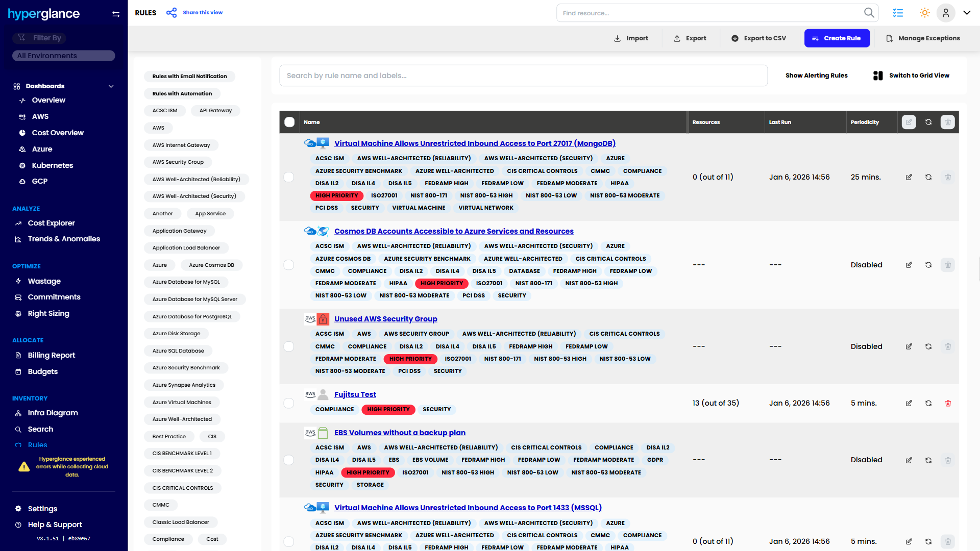Open the user account dropdown arrow
The height and width of the screenshot is (551, 980).
(967, 13)
